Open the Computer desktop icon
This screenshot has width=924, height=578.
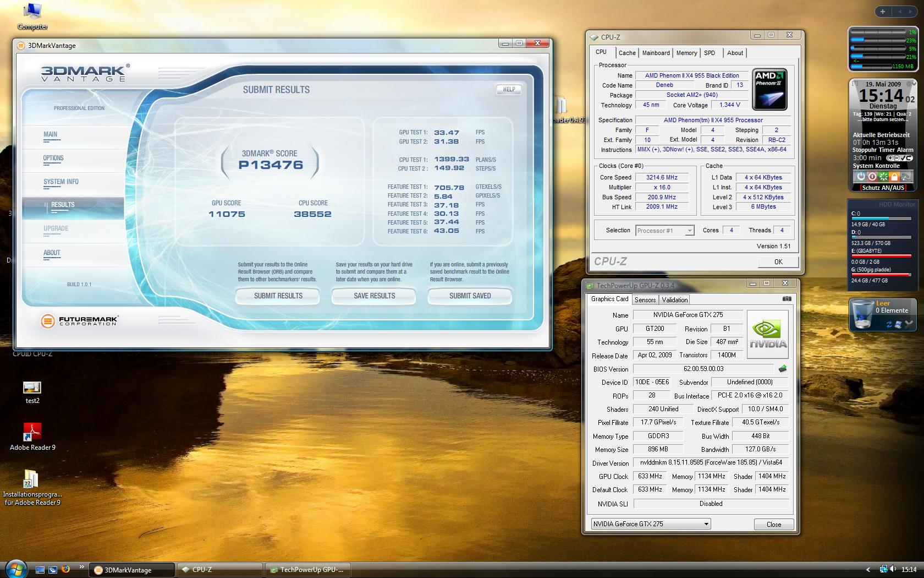32,16
